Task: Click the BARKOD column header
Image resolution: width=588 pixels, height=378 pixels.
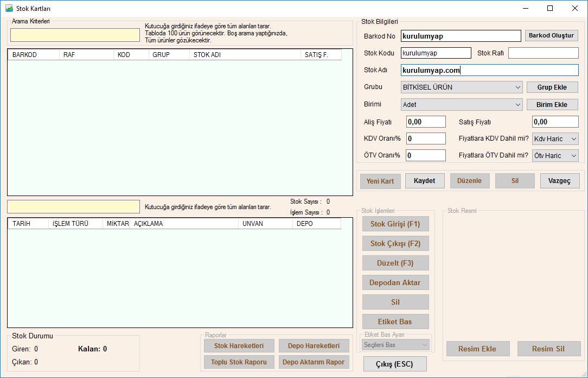Action: click(x=33, y=55)
